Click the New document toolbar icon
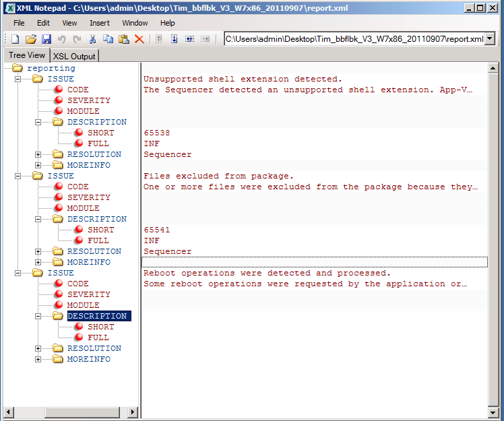504x421 pixels. click(15, 39)
